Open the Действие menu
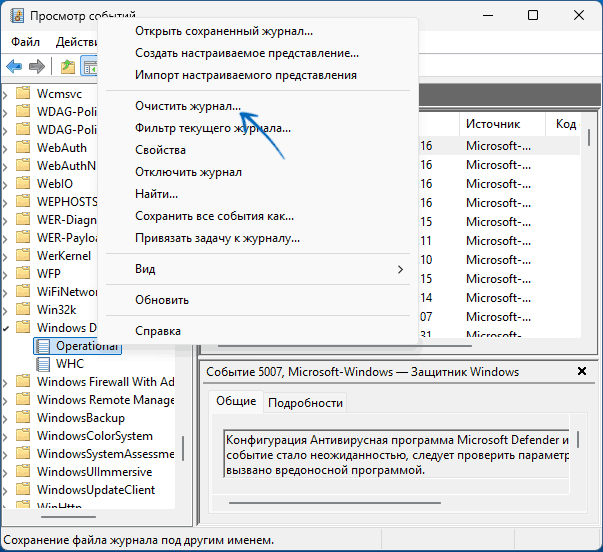This screenshot has width=603, height=552. tap(76, 42)
